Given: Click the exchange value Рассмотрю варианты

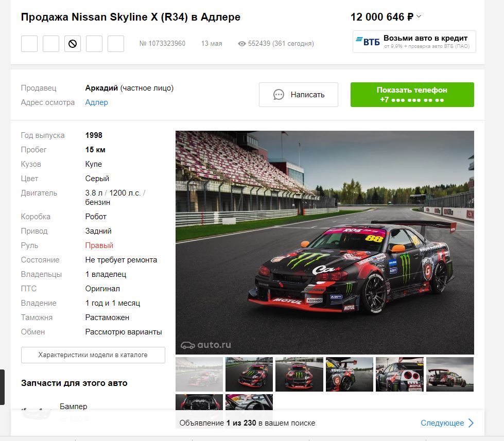Looking at the screenshot, I should point(124,332).
